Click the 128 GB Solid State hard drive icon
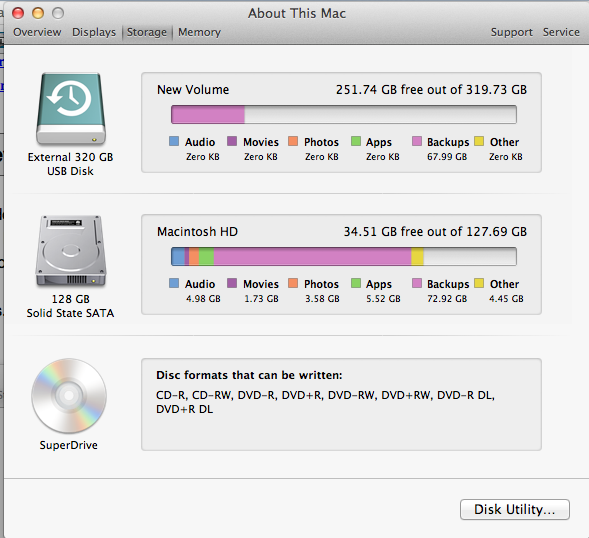The height and width of the screenshot is (538, 589). (71, 251)
